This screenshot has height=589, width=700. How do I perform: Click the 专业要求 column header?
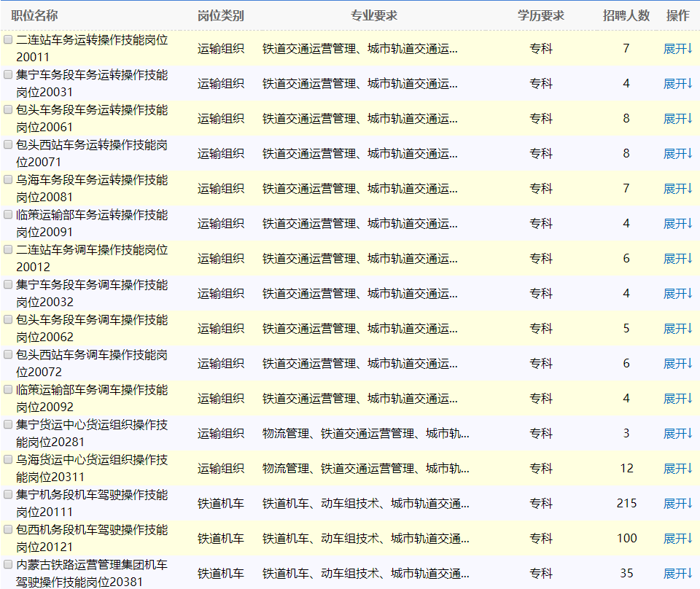[374, 16]
